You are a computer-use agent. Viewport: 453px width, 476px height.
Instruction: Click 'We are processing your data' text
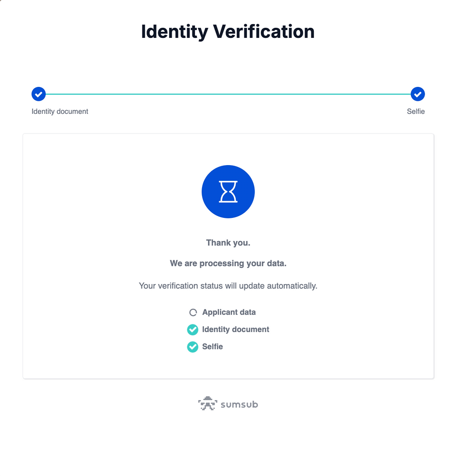tap(228, 263)
